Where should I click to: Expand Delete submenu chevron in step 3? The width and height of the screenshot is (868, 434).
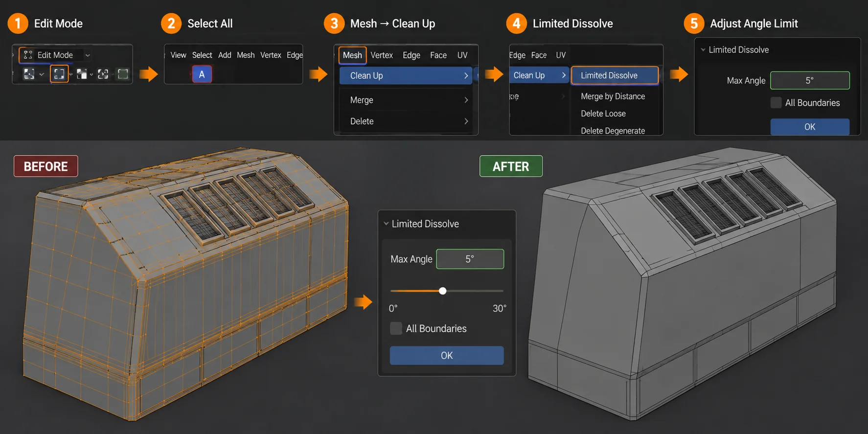pyautogui.click(x=466, y=121)
